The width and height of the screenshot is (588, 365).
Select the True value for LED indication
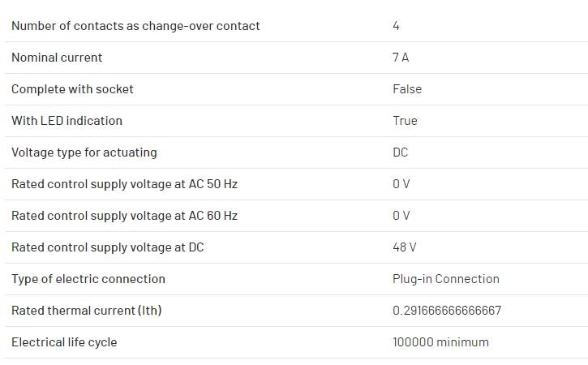[405, 120]
